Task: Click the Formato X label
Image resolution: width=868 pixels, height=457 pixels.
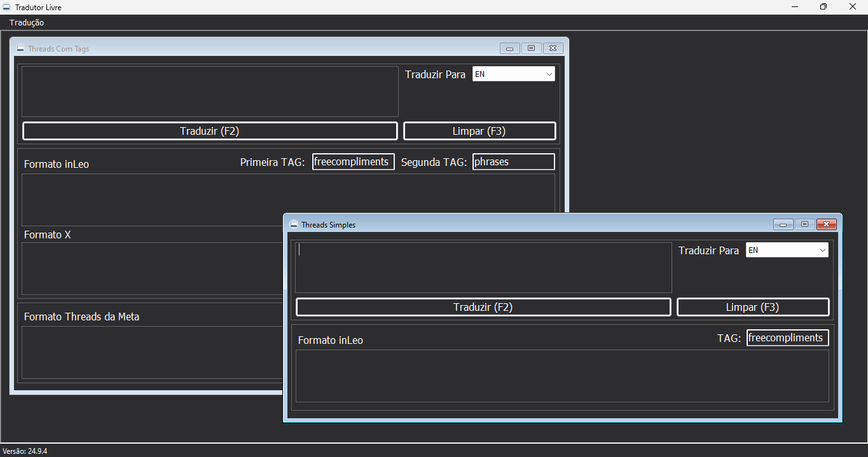Action: tap(47, 235)
